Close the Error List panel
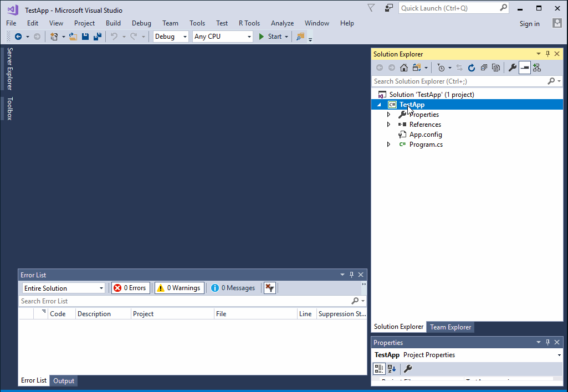 click(361, 275)
